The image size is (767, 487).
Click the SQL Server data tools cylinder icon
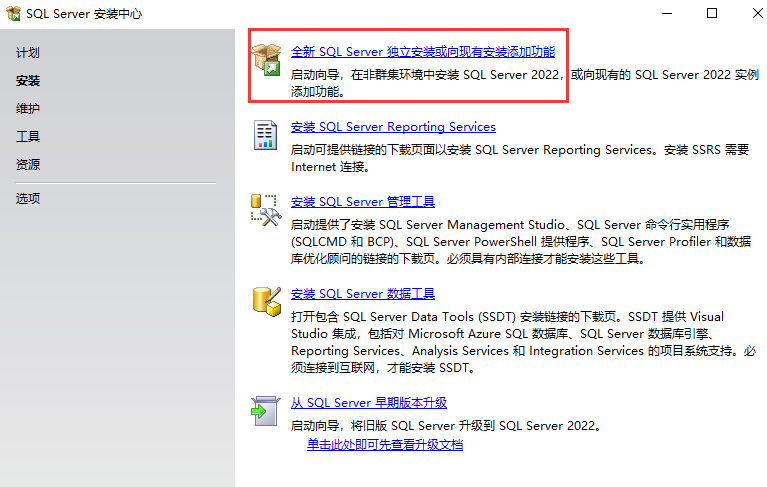click(267, 302)
